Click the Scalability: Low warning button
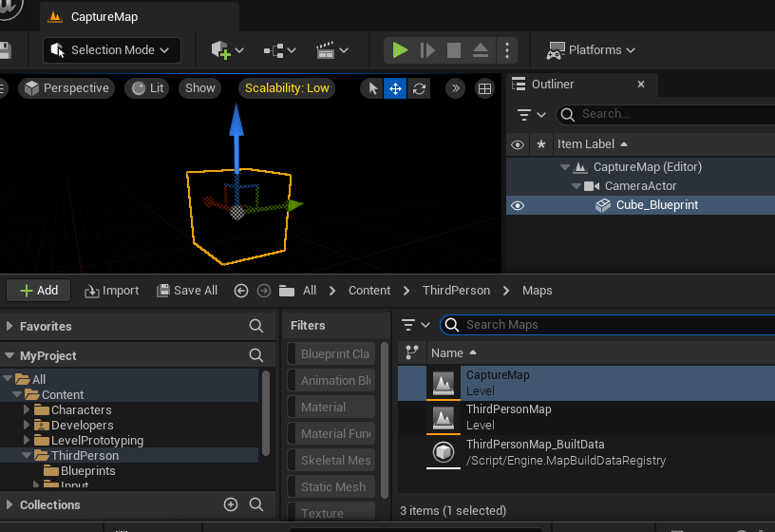775x532 pixels. [x=287, y=88]
